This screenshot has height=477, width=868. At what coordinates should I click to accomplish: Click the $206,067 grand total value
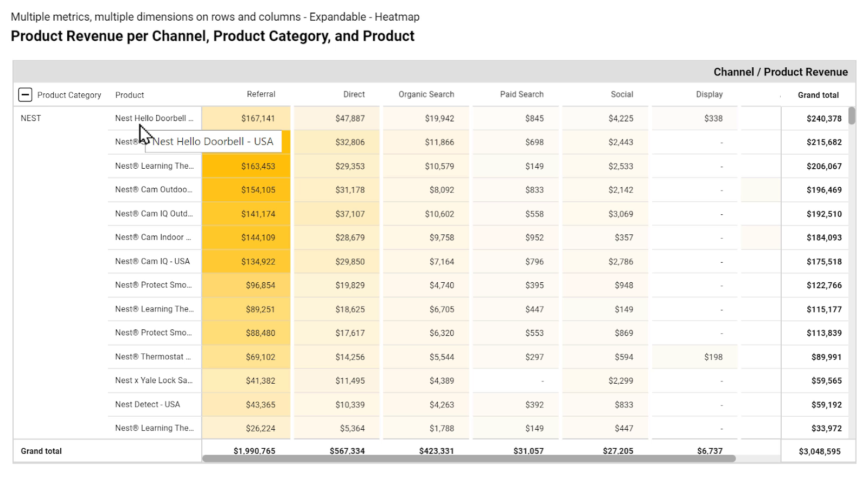(x=824, y=167)
